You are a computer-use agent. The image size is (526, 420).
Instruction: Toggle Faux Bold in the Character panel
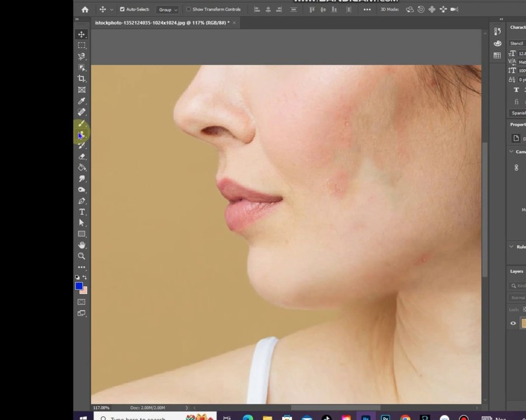pyautogui.click(x=516, y=90)
